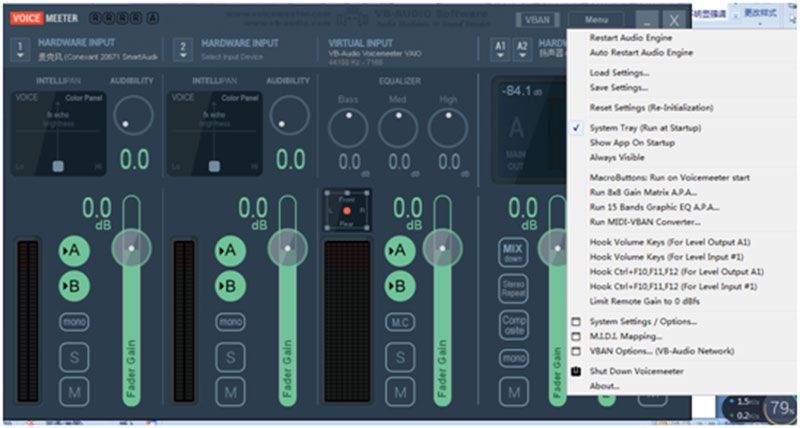The width and height of the screenshot is (800, 428).
Task: Click the Bass equalizer knob
Action: pos(348,128)
